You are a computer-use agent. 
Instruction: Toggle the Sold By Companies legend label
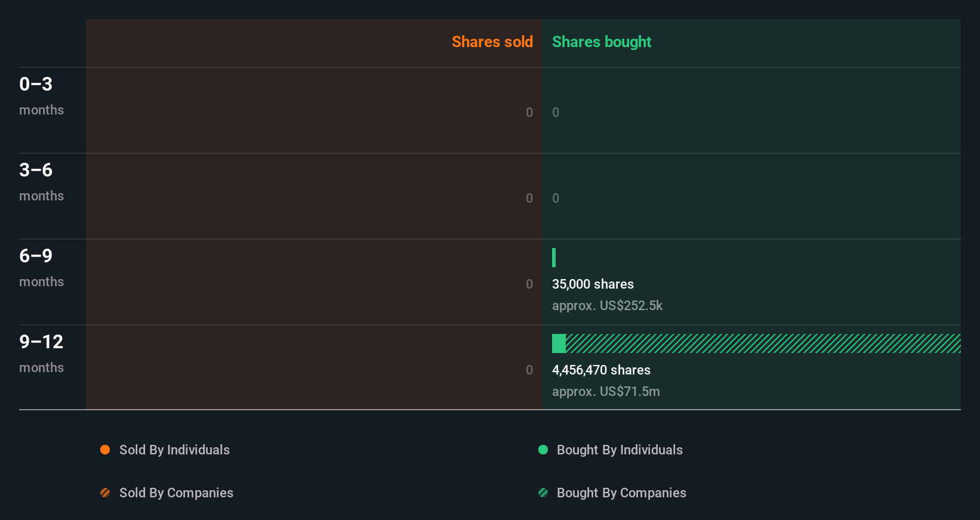click(x=176, y=493)
